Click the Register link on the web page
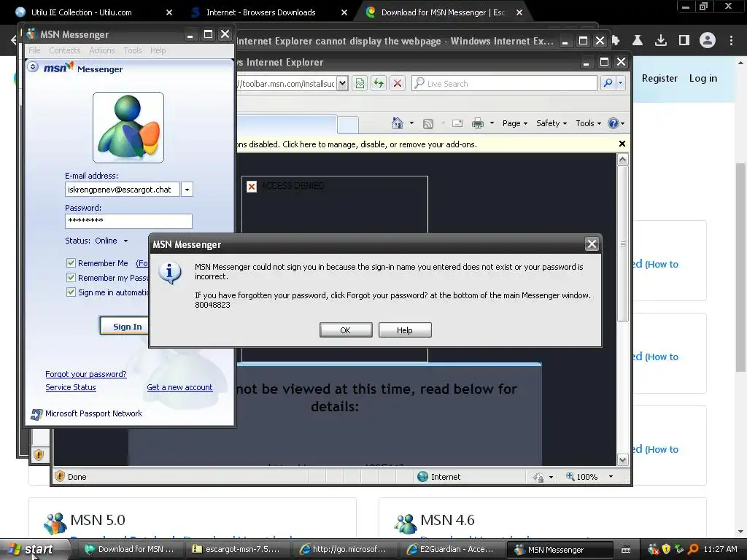Viewport: 747px width, 560px height. point(659,78)
